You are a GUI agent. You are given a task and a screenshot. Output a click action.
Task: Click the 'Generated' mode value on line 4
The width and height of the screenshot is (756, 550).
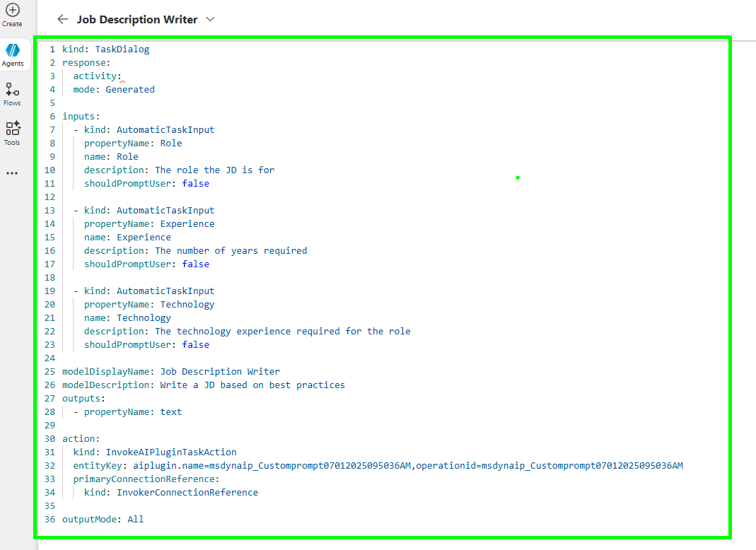(x=130, y=90)
